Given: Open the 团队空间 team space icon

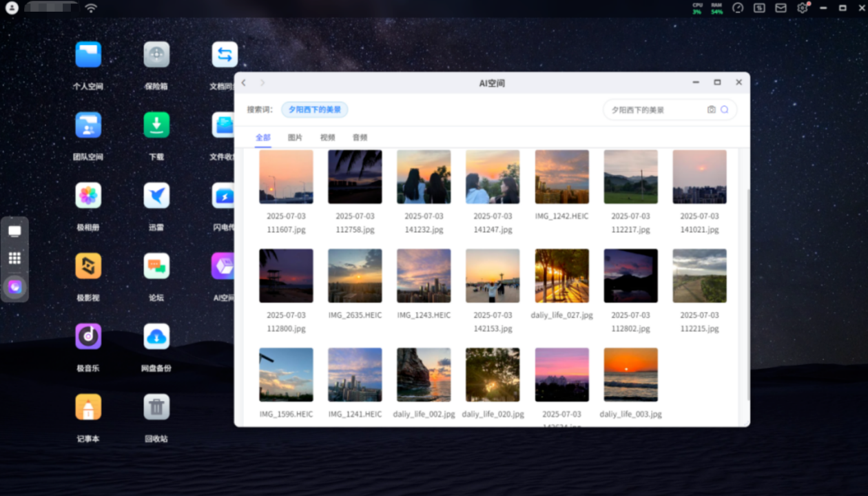Looking at the screenshot, I should [88, 125].
